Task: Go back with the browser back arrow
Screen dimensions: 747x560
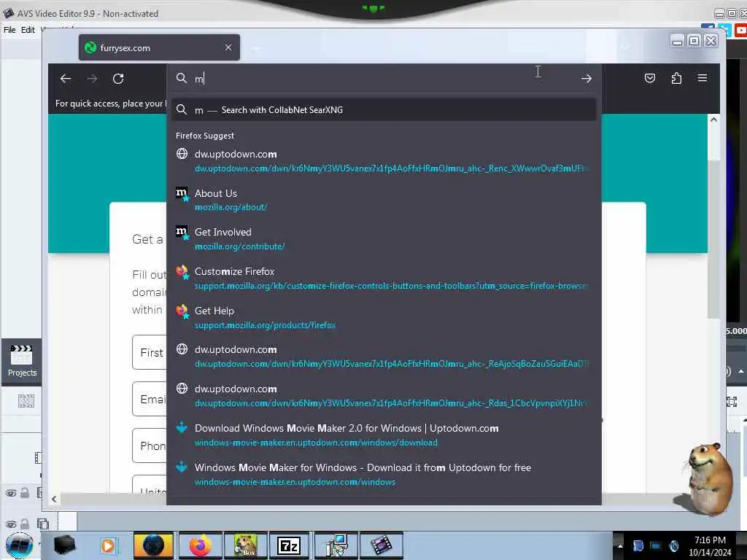Action: (x=66, y=79)
